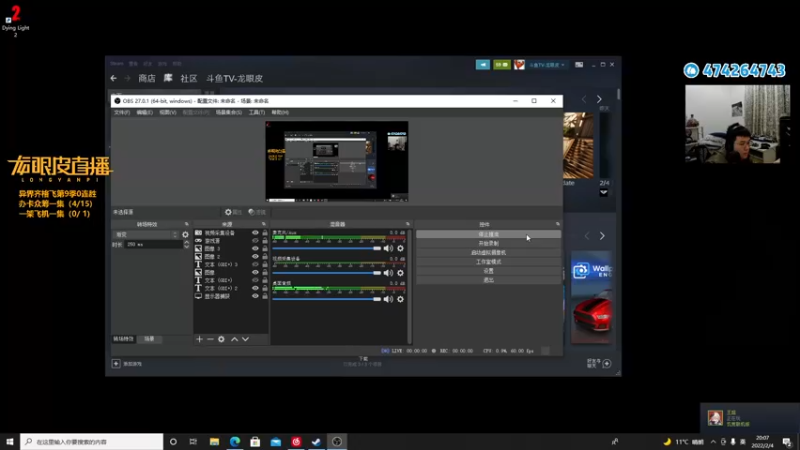Undock the Scene Transitions panel via header icon
This screenshot has width=800, height=450.
coord(186,224)
